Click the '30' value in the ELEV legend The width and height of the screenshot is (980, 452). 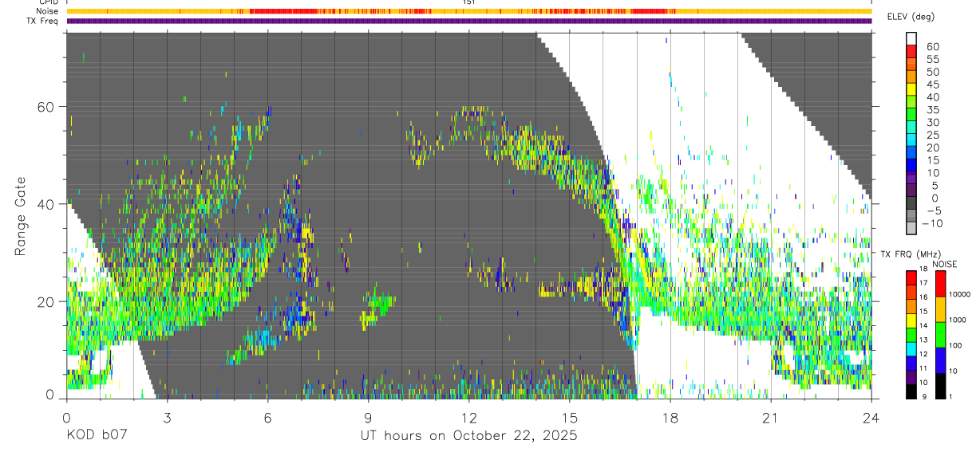coord(933,122)
